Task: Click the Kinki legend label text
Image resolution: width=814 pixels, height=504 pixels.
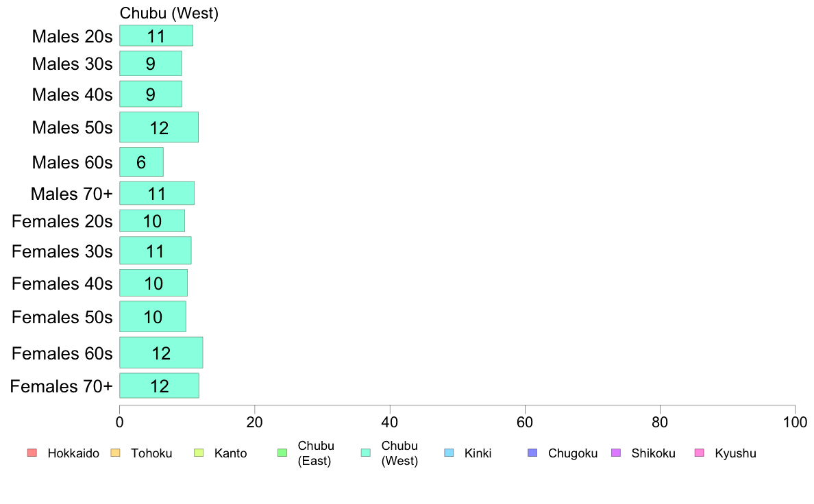Action: [478, 453]
